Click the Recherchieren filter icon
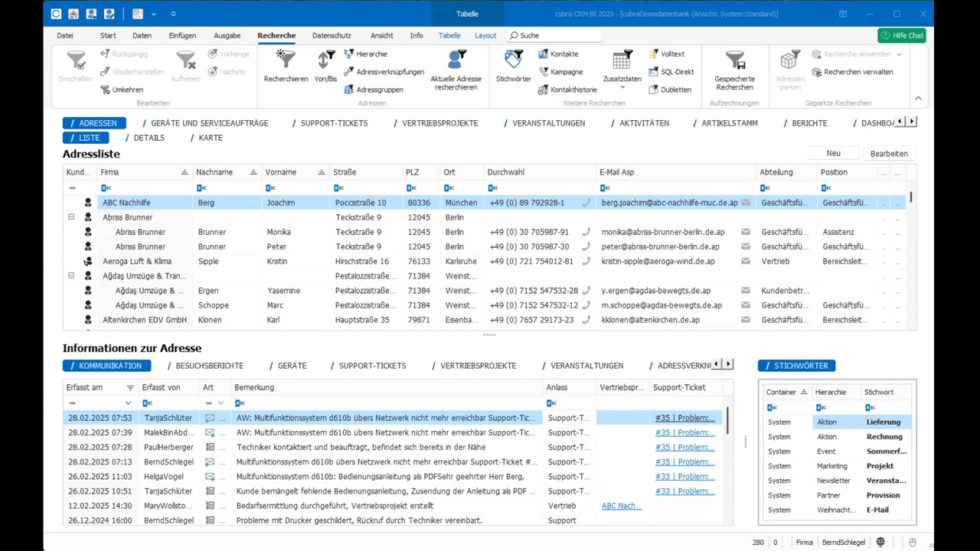This screenshot has width=980, height=551. [x=285, y=60]
